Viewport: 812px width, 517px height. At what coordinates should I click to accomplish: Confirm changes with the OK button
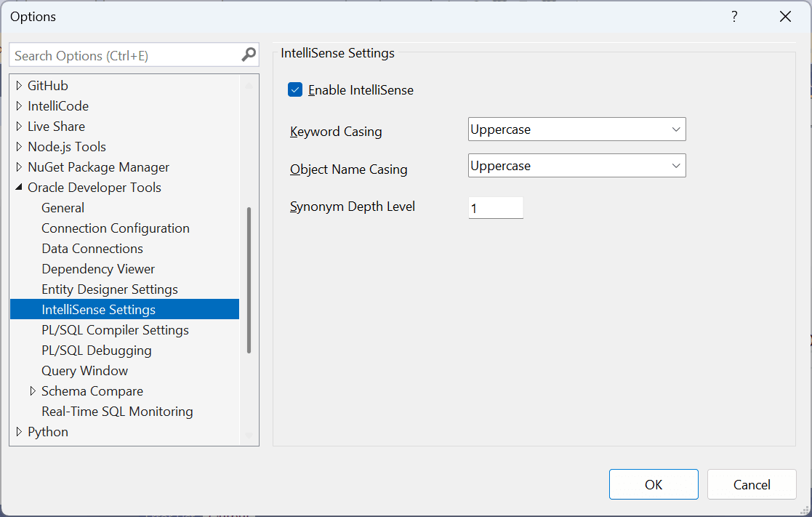(x=653, y=484)
